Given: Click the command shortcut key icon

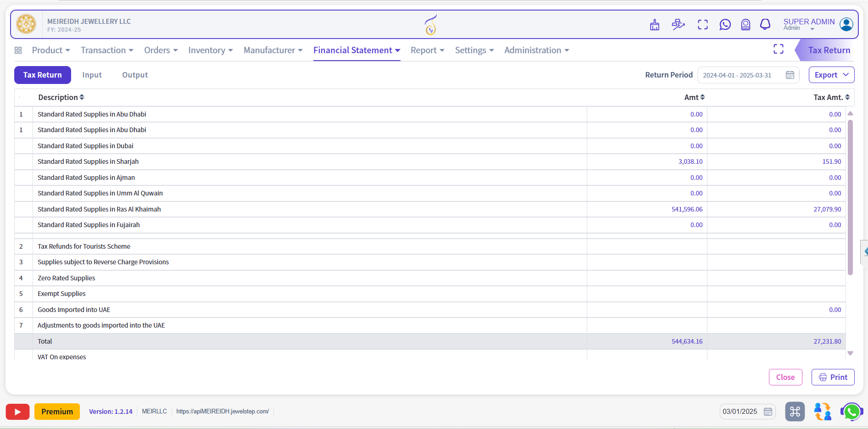Looking at the screenshot, I should (x=795, y=412).
